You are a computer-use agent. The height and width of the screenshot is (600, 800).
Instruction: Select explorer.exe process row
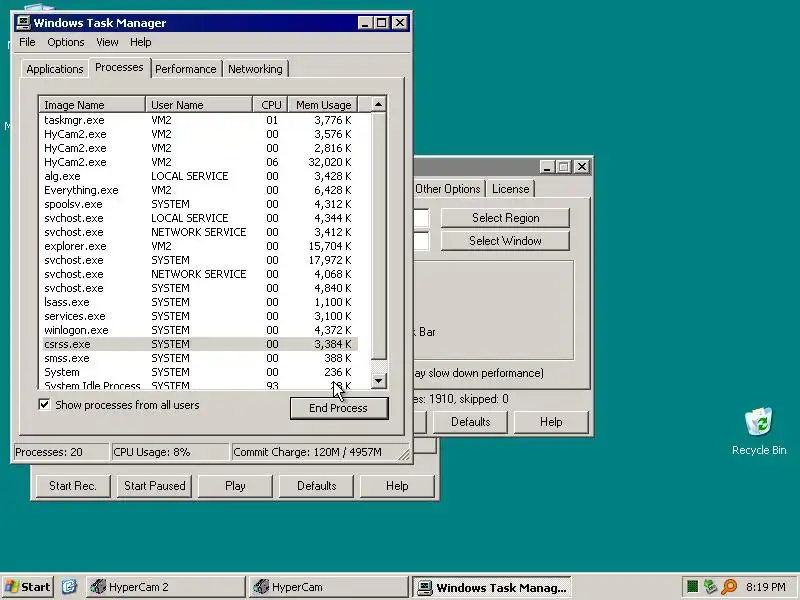199,246
